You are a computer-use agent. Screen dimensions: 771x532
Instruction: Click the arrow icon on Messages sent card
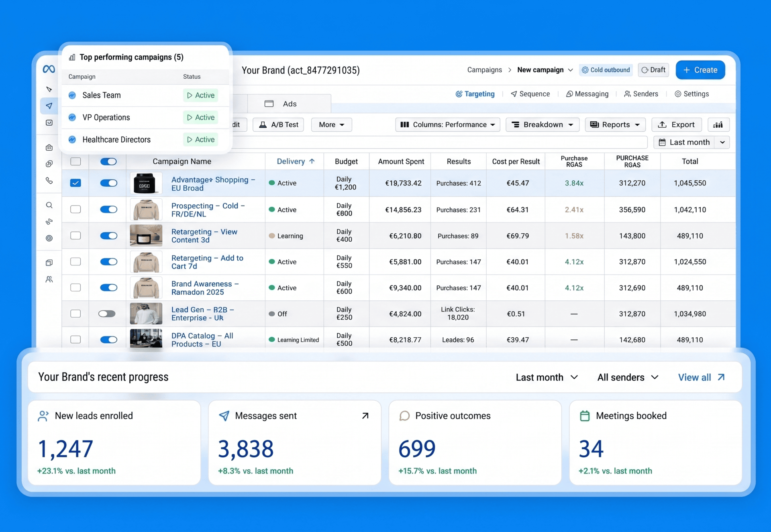(x=365, y=416)
